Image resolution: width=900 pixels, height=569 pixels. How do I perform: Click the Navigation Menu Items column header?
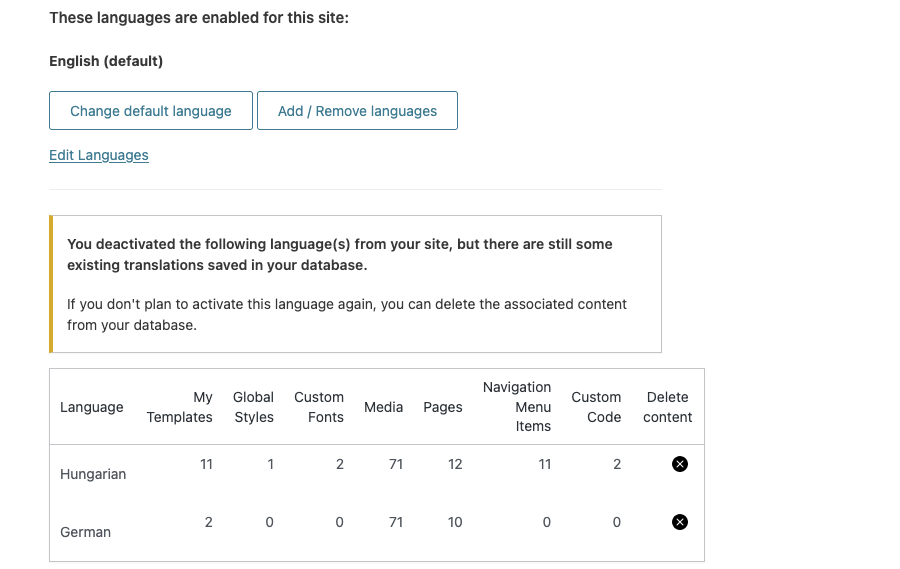[517, 407]
